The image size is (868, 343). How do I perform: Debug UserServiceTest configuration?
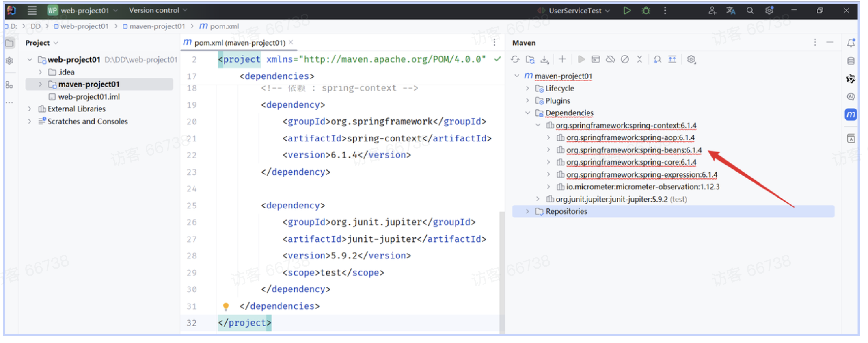tap(646, 11)
